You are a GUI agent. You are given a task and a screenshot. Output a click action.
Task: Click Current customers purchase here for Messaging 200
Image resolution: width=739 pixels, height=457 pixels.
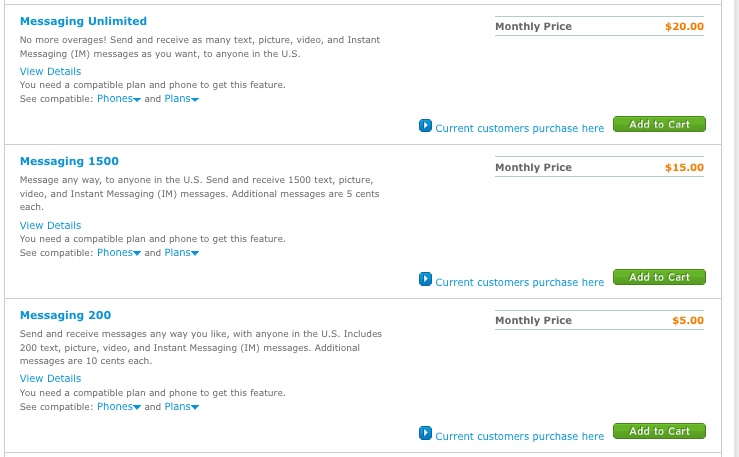pyautogui.click(x=519, y=436)
